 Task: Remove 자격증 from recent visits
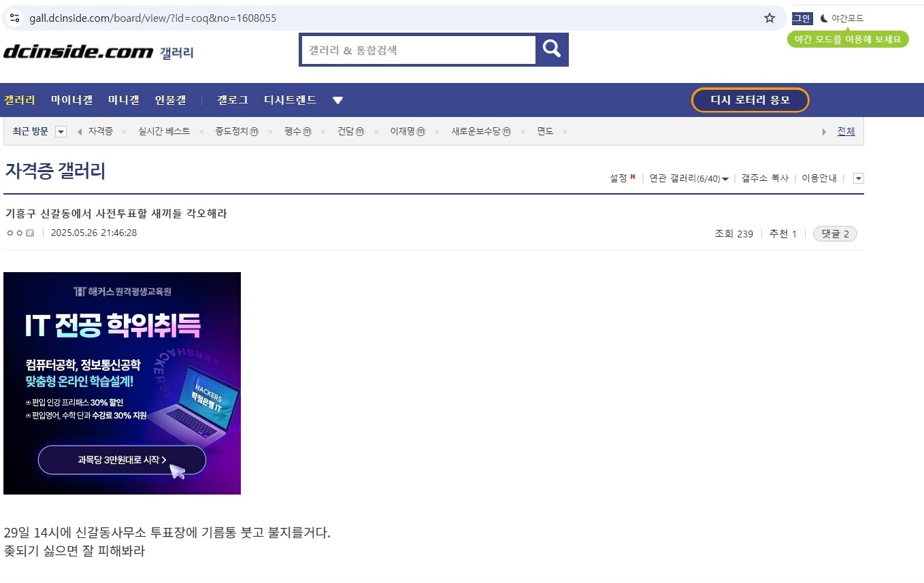pyautogui.click(x=124, y=132)
